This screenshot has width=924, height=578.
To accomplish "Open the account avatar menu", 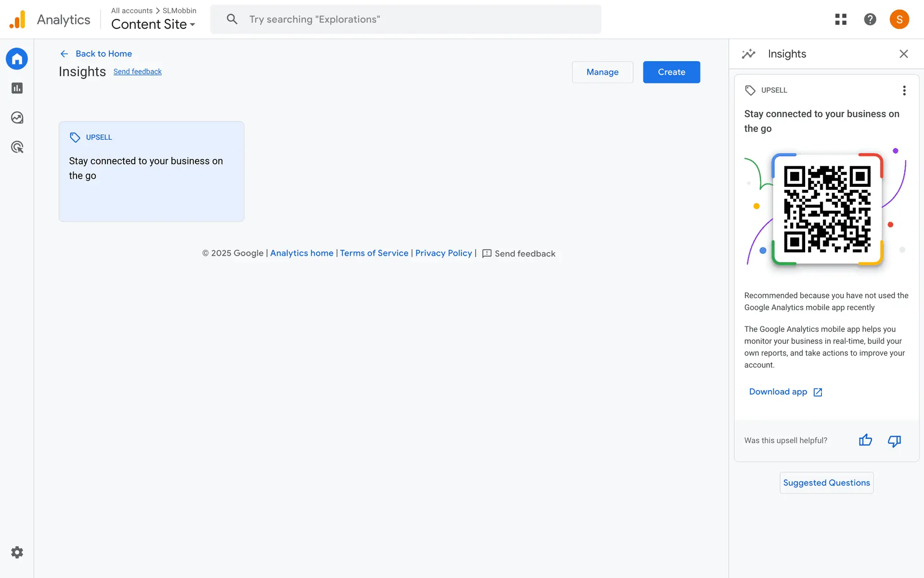I will [x=899, y=19].
